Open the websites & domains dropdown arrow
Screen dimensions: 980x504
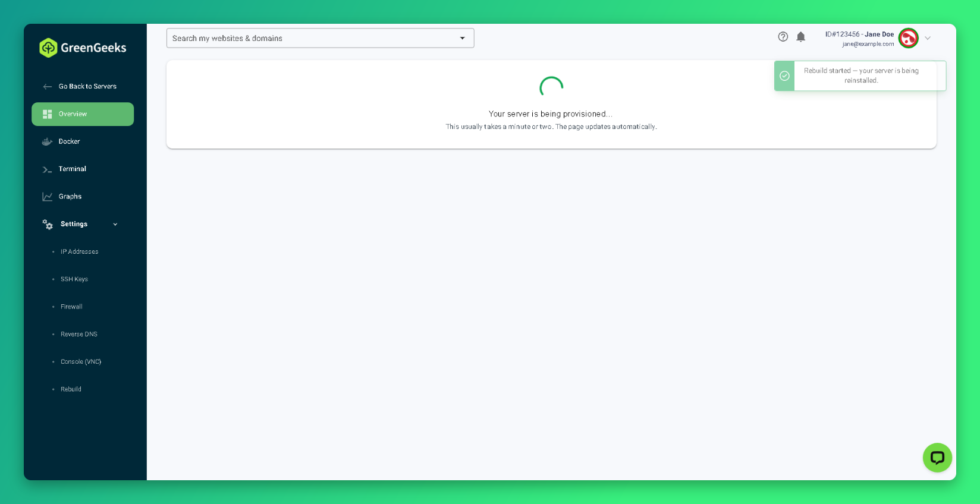[463, 38]
